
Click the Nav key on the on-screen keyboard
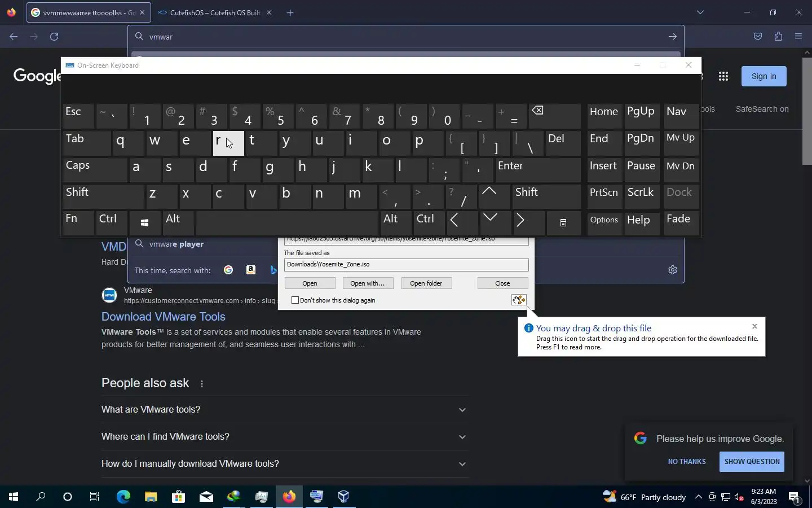[681, 116]
